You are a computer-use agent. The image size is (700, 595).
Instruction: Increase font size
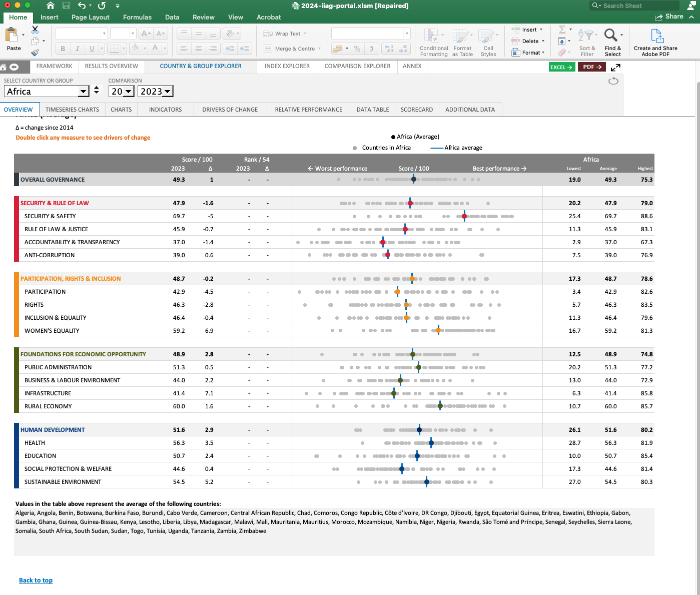(x=146, y=34)
